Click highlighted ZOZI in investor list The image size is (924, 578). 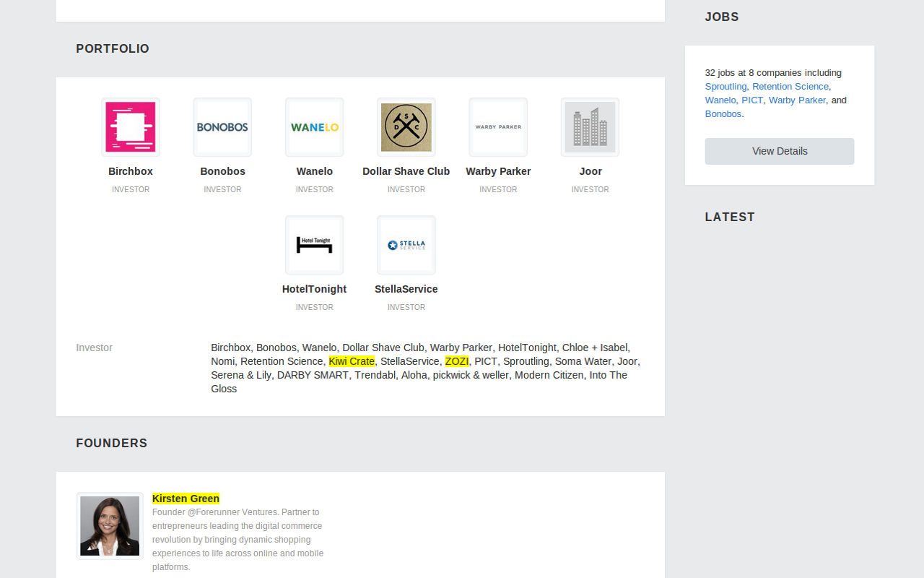pyautogui.click(x=457, y=361)
